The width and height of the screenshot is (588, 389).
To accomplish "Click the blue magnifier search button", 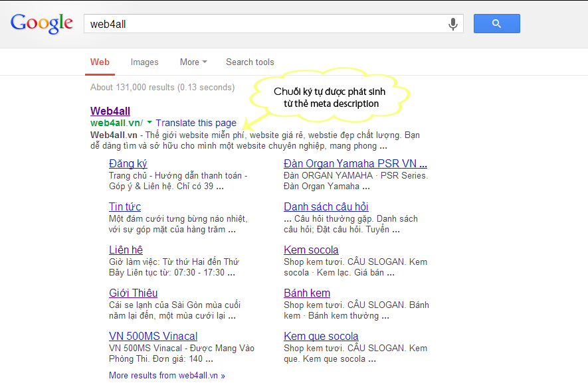I will pyautogui.click(x=496, y=24).
